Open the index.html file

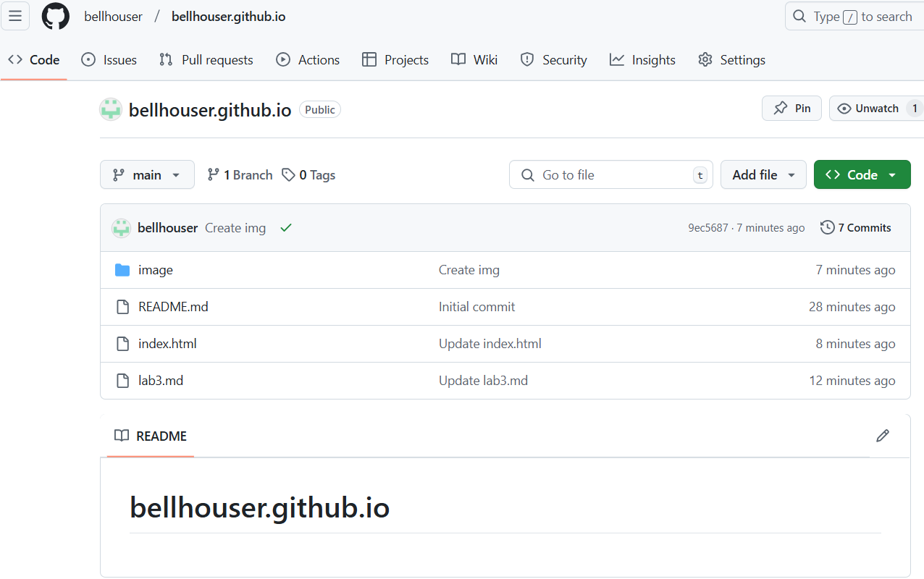(x=167, y=344)
